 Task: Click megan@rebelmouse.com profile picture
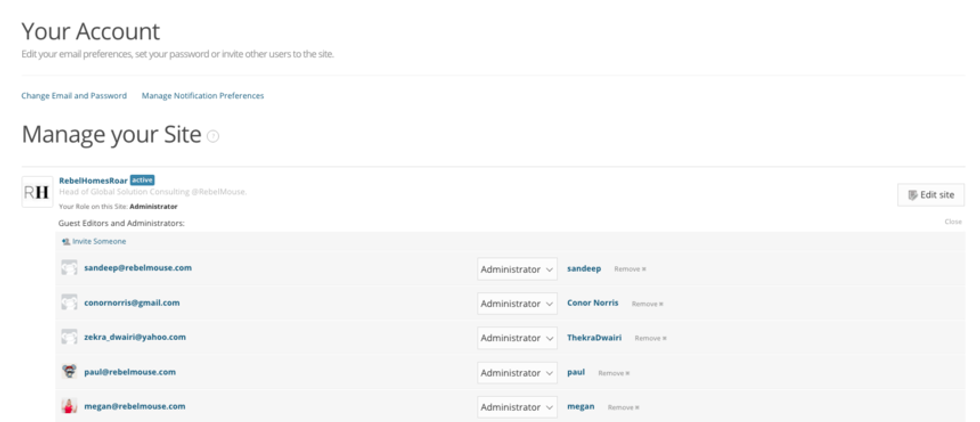click(69, 407)
